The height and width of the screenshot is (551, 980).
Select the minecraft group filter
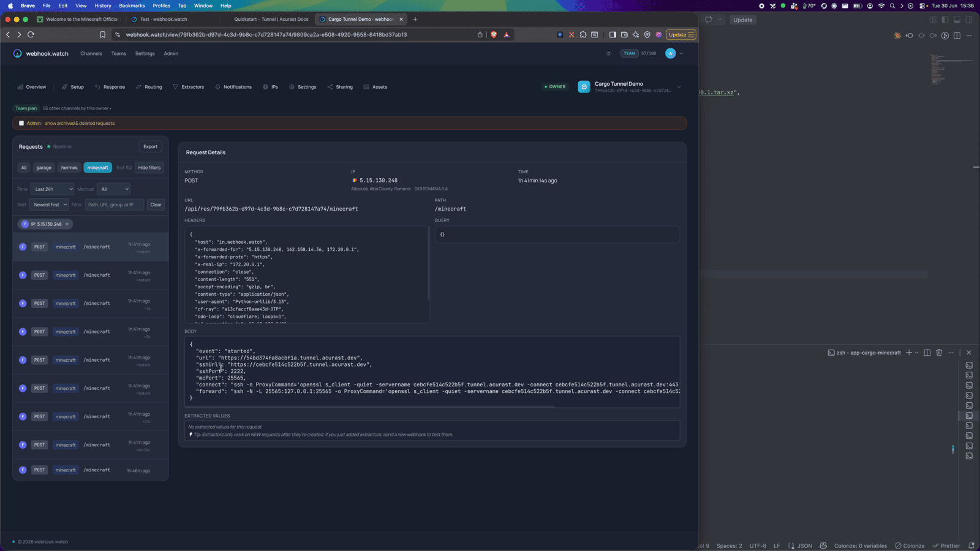pyautogui.click(x=97, y=167)
